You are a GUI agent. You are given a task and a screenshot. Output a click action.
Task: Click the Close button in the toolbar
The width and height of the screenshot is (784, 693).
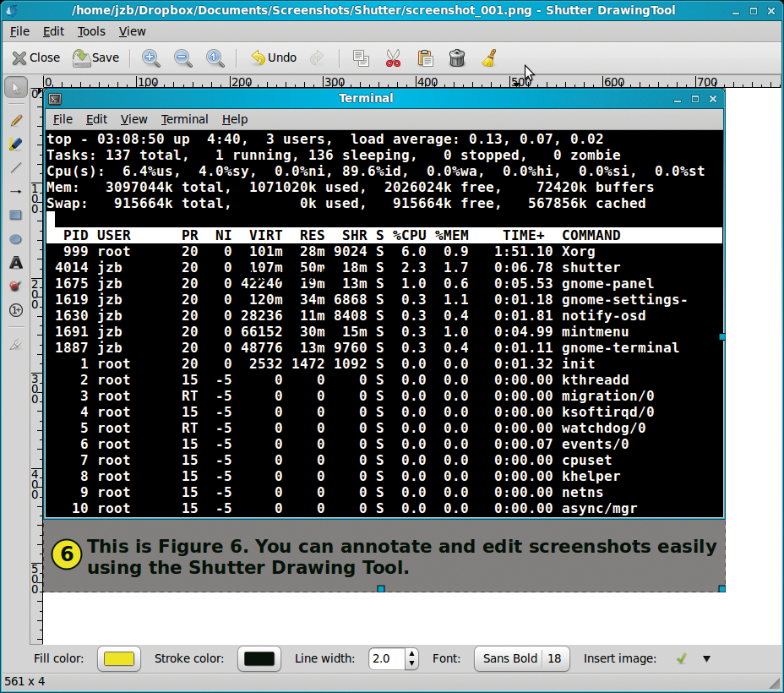[x=36, y=58]
